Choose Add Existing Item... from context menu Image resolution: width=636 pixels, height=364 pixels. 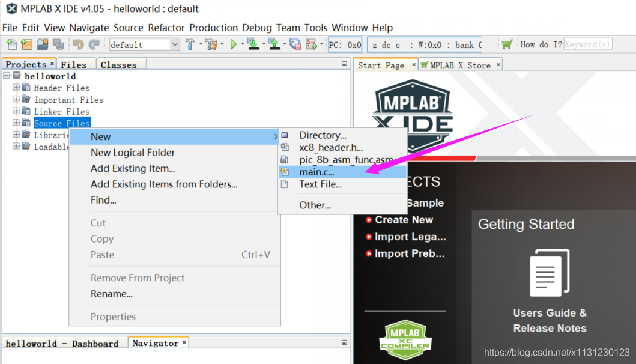(174, 168)
